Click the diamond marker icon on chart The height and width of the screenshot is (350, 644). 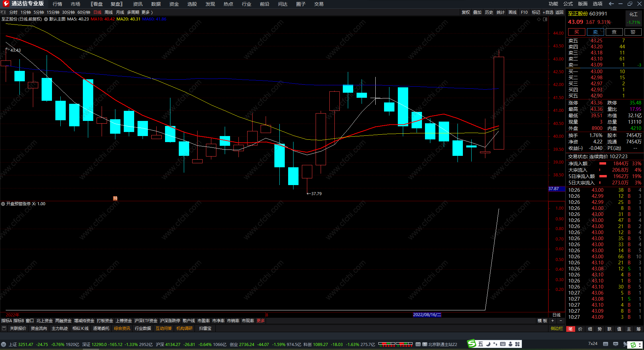539,19
